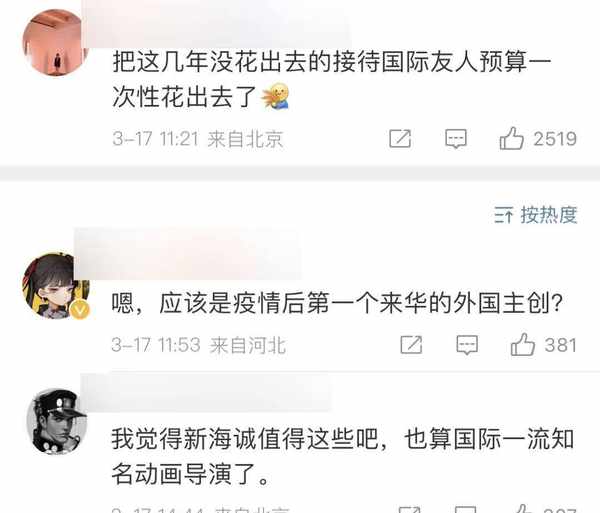Tap the share icon on the 来自河北 comment
Screen dimensions: 600x513
coord(411,345)
